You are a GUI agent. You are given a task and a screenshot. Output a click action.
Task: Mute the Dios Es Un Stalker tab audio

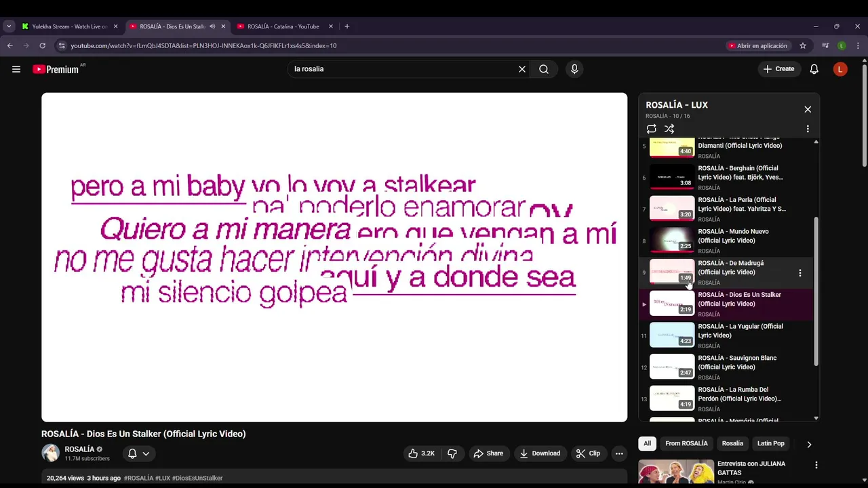click(212, 26)
